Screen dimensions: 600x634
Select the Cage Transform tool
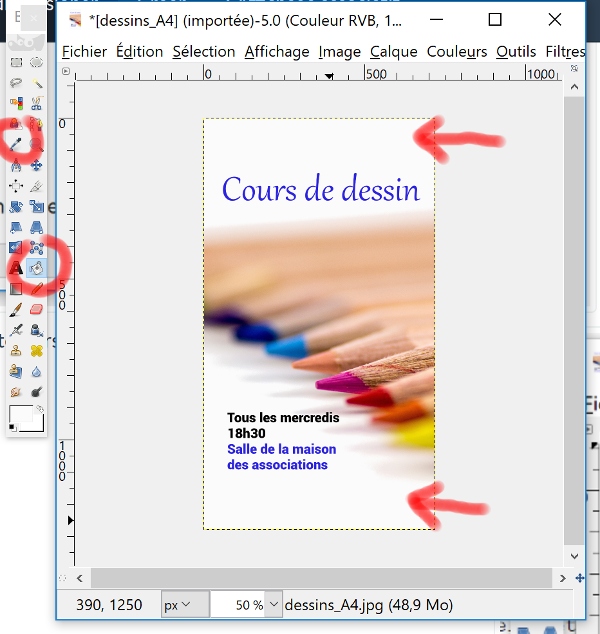36,247
